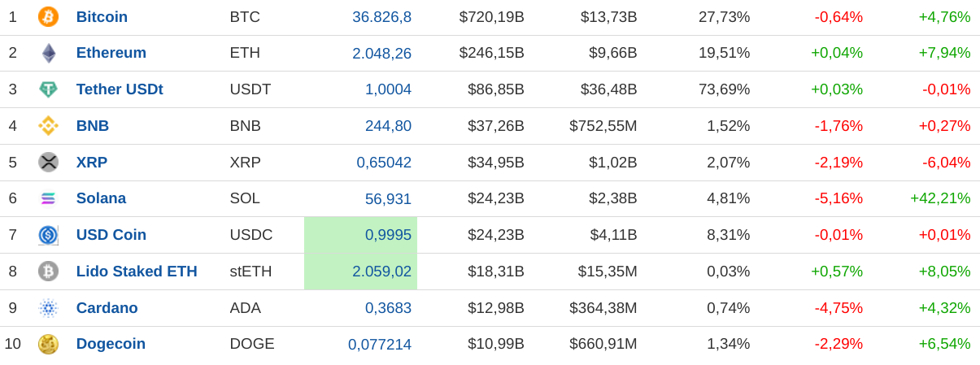Click the Lido Staked ETH logo icon
This screenshot has width=980, height=365.
point(48,272)
